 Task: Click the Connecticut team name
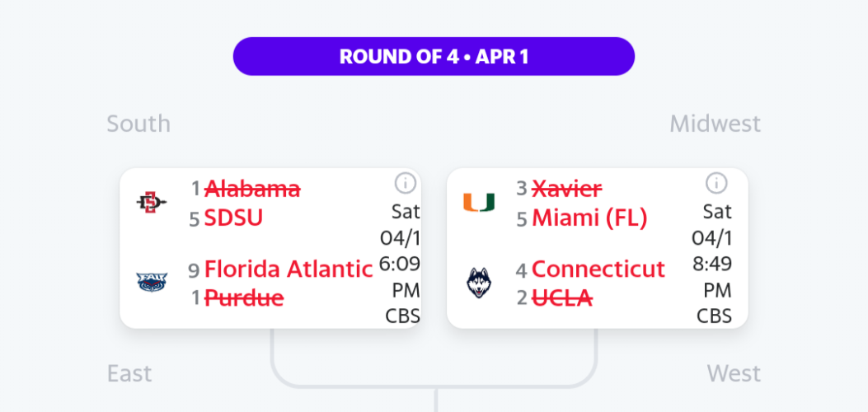598,269
